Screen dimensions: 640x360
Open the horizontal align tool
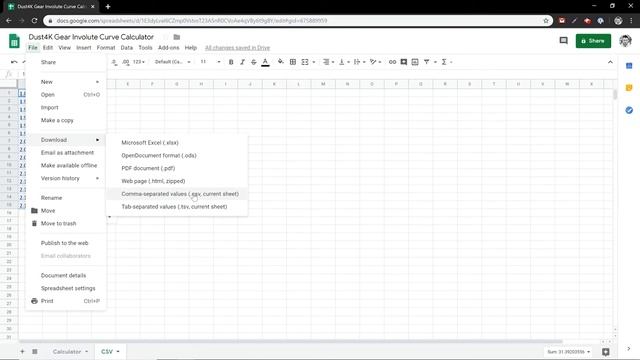pos(327,62)
